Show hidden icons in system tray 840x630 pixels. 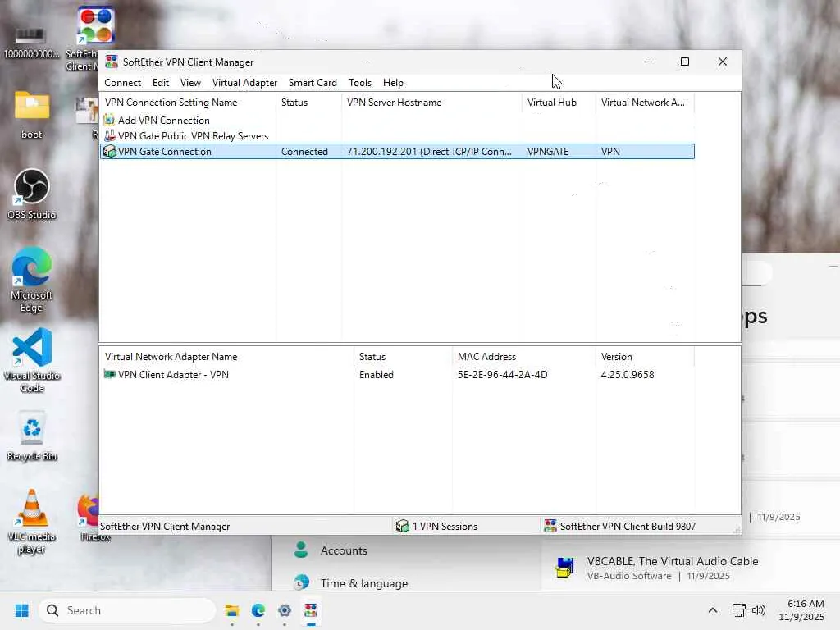(713, 610)
